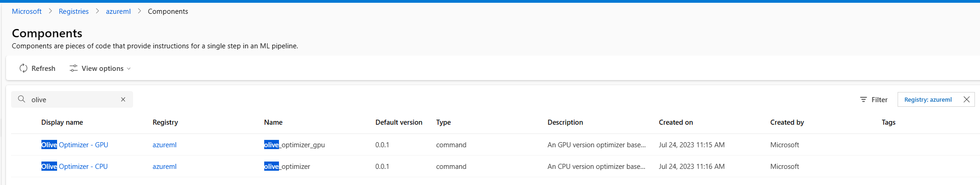
Task: Sort by Created by column
Action: point(787,122)
